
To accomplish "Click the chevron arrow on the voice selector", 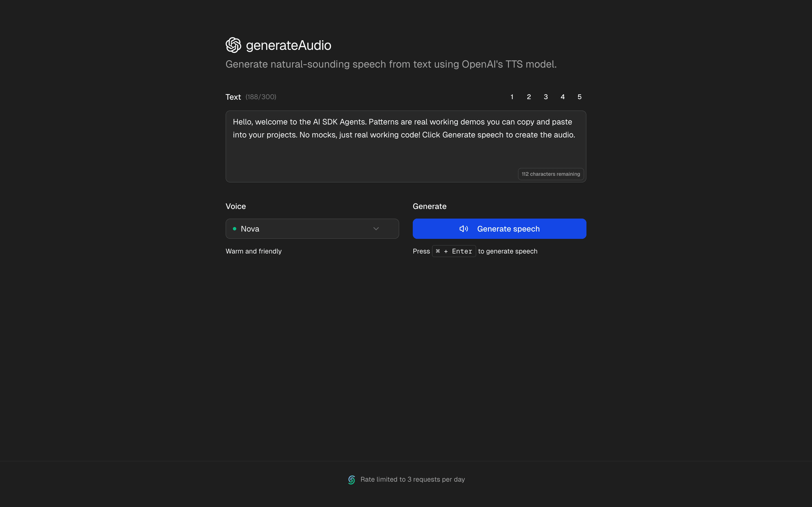I will pos(376,229).
